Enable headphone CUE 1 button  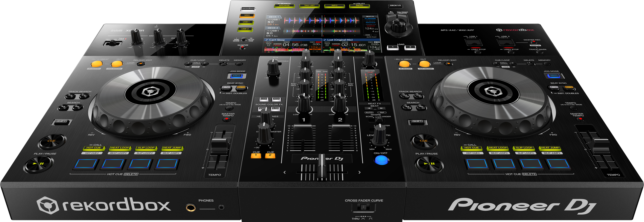[256, 156]
